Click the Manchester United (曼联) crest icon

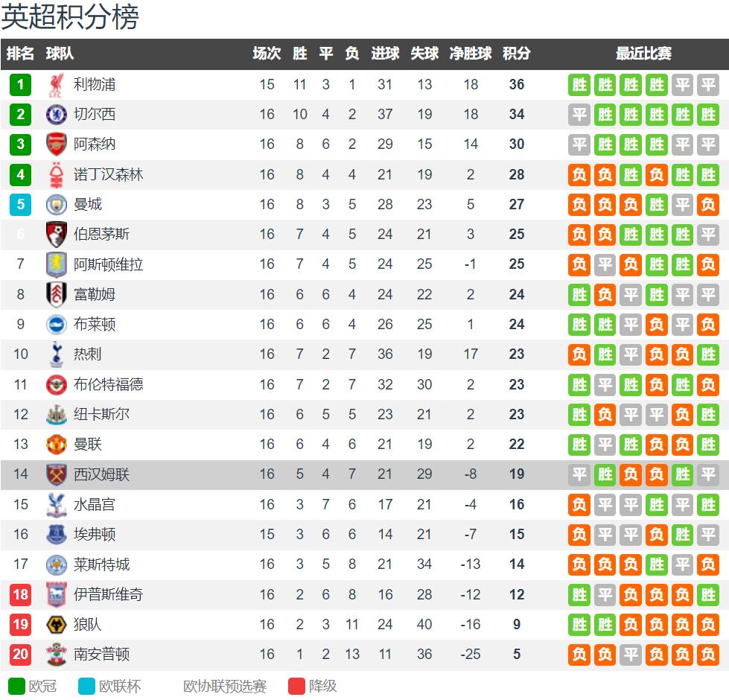tap(57, 445)
